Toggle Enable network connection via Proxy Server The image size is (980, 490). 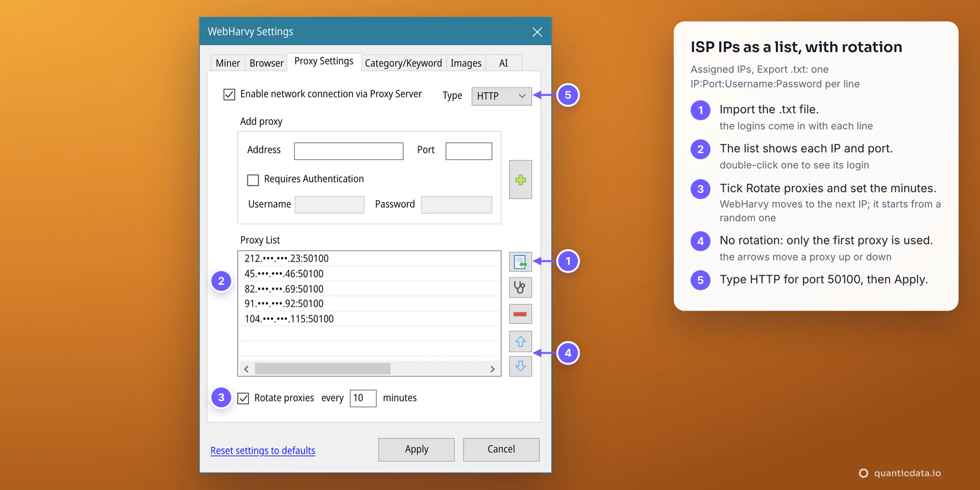[x=229, y=94]
